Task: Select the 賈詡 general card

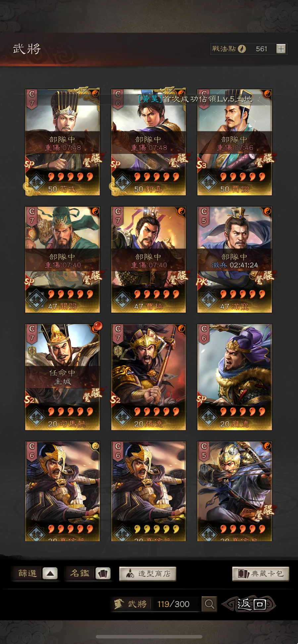Action: 234,142
